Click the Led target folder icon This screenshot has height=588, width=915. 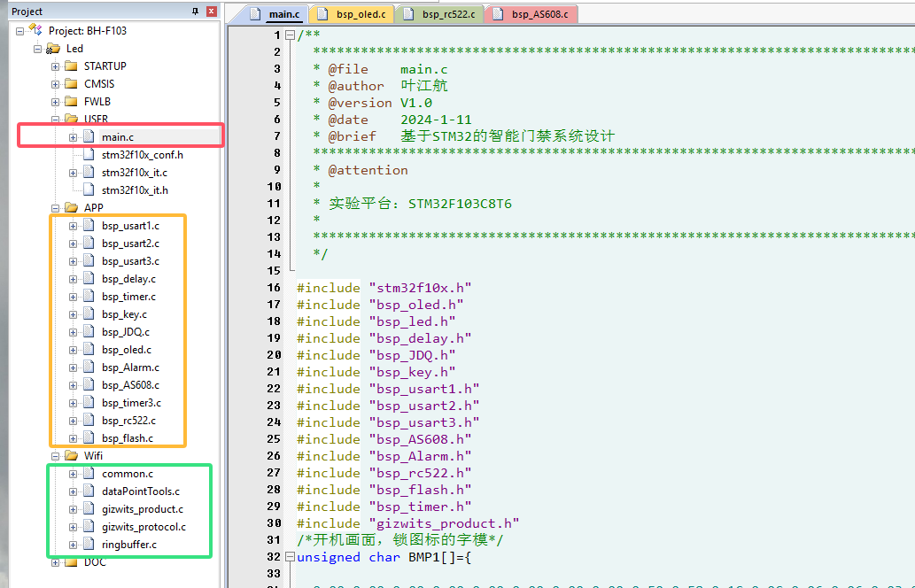tap(53, 49)
